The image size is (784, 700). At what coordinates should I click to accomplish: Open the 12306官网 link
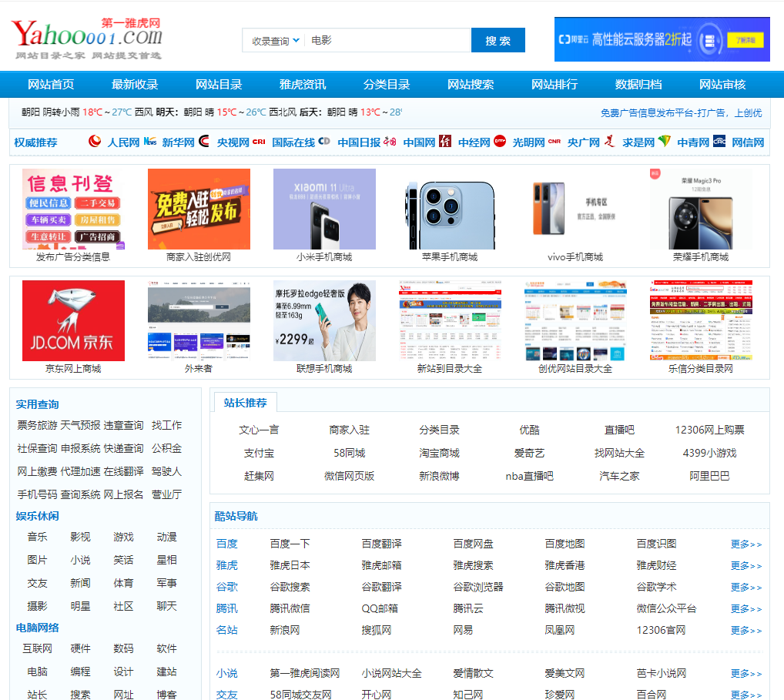661,630
